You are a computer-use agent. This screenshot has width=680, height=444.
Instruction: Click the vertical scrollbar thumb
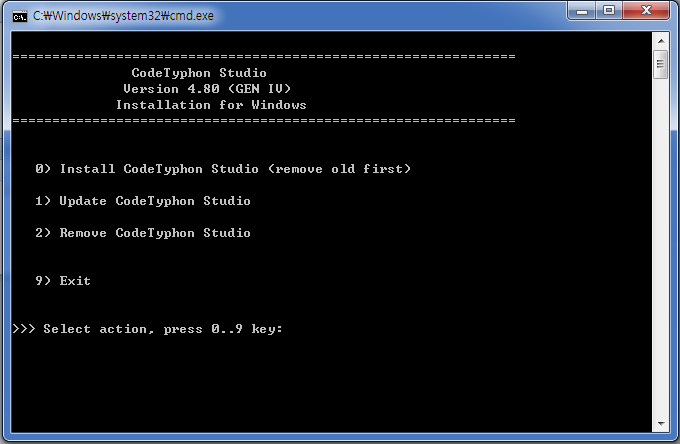pos(660,64)
